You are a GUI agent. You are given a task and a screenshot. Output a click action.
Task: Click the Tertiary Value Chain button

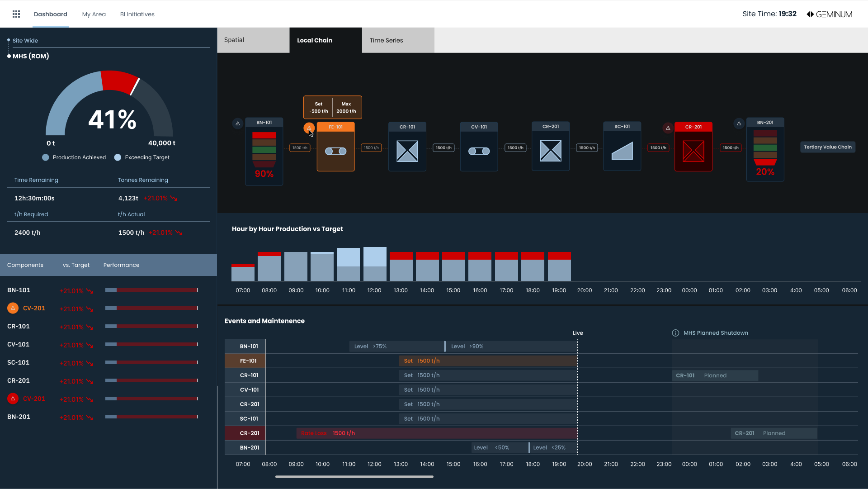tap(827, 147)
